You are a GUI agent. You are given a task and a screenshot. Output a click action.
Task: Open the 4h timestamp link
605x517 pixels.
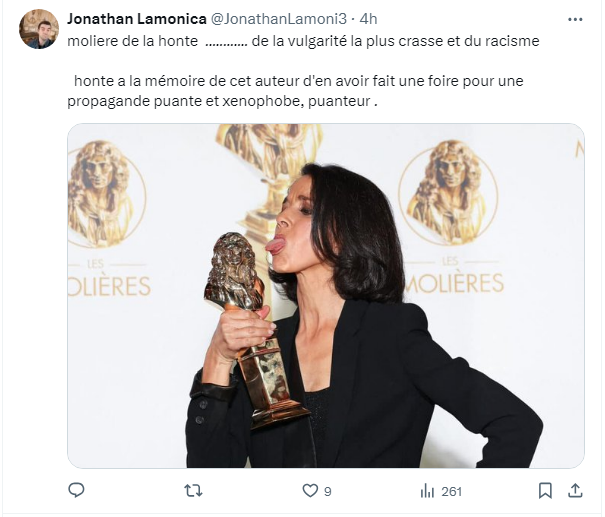(368, 19)
